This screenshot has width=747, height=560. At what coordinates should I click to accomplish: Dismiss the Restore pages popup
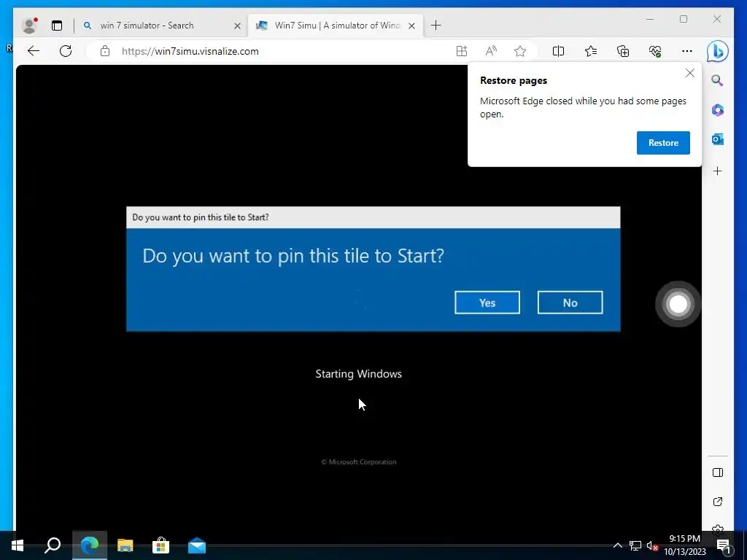coord(690,73)
